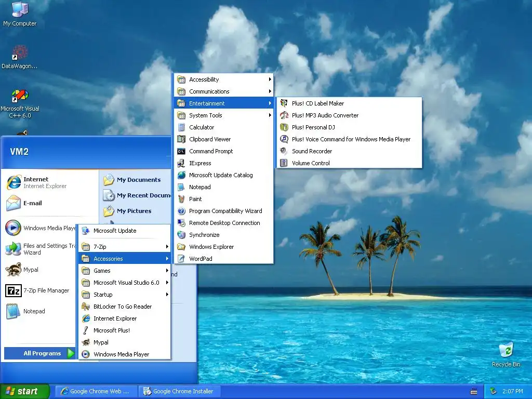
Task: Expand the System Tools submenu arrow
Action: pos(270,115)
